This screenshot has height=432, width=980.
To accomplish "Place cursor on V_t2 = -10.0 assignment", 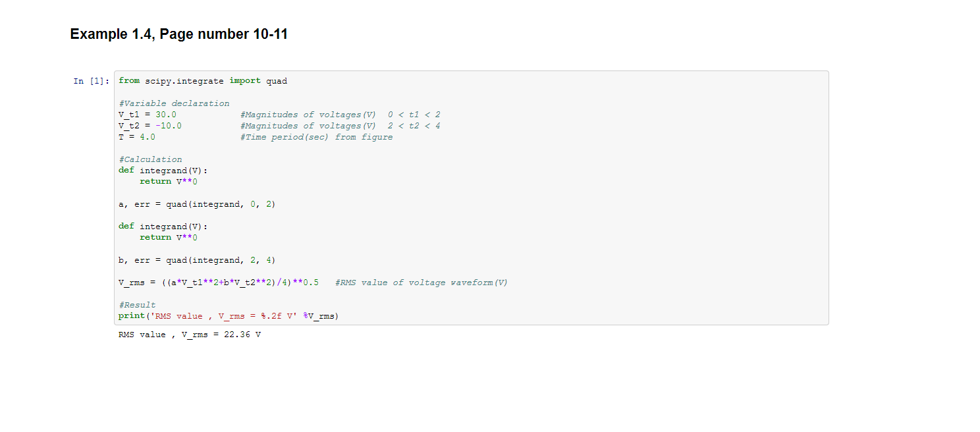I will click(150, 126).
